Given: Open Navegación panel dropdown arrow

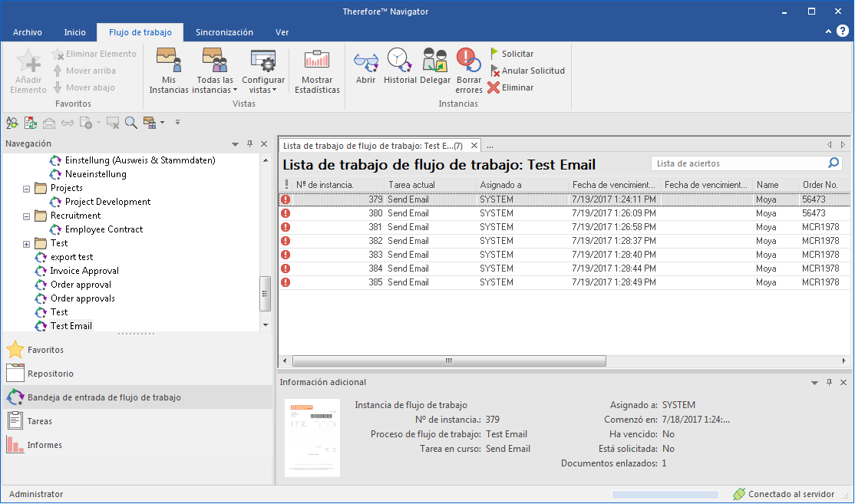Looking at the screenshot, I should [x=235, y=144].
